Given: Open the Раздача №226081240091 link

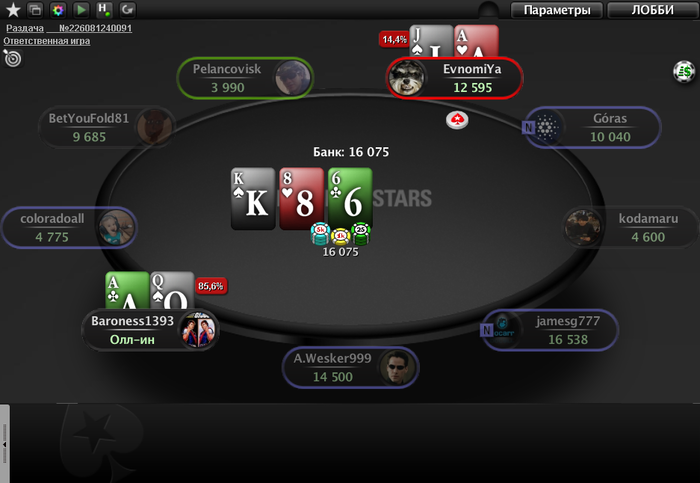Looking at the screenshot, I should point(69,28).
